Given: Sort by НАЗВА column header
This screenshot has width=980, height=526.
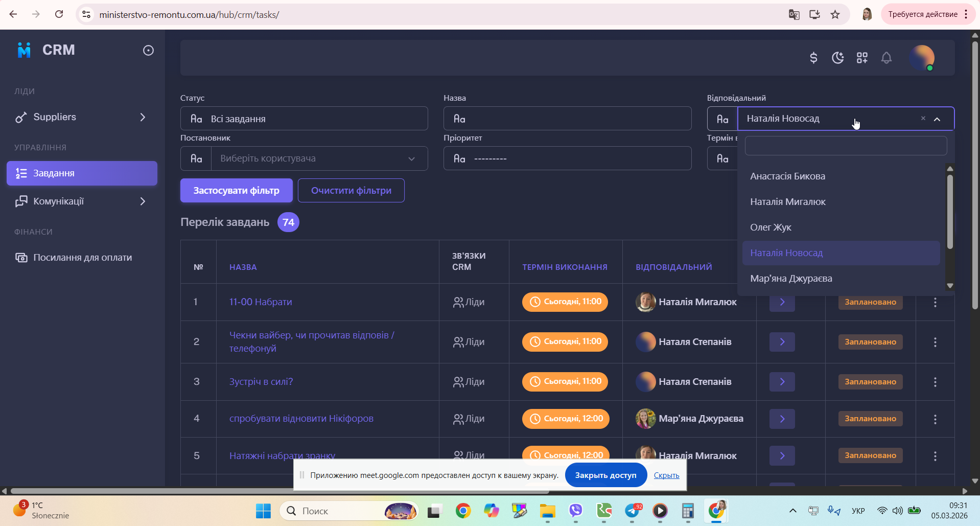Looking at the screenshot, I should point(243,267).
